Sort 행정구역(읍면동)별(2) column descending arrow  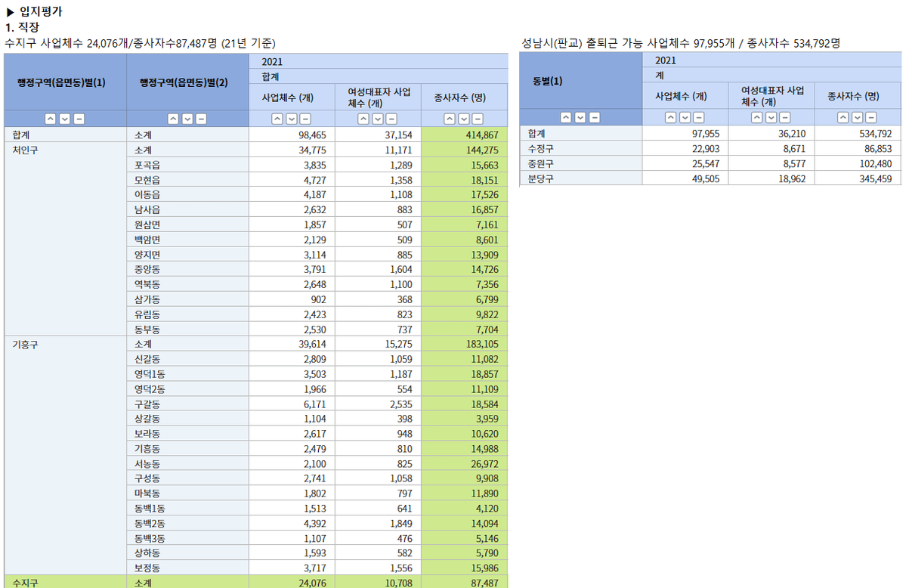tap(187, 119)
